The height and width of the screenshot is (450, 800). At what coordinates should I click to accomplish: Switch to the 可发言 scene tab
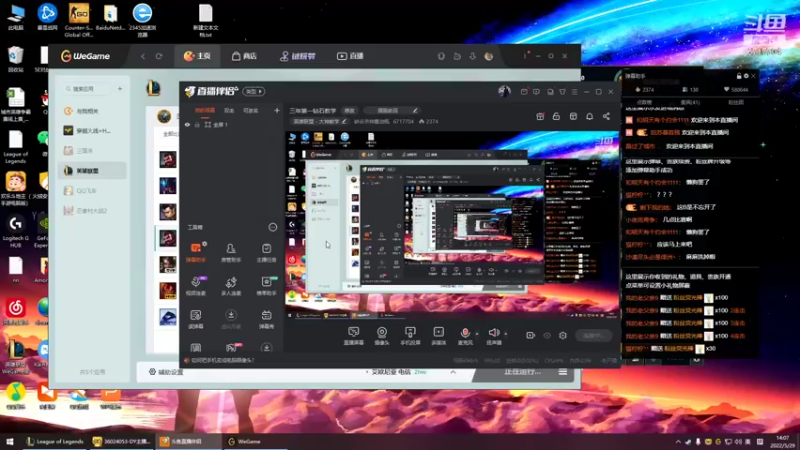click(x=251, y=110)
